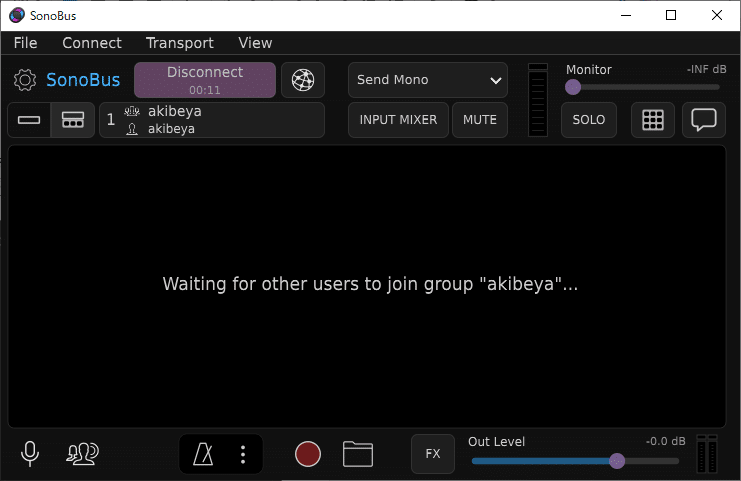Screen dimensions: 741x481
Task: Open the INPUT MIXER panel
Action: [x=398, y=120]
